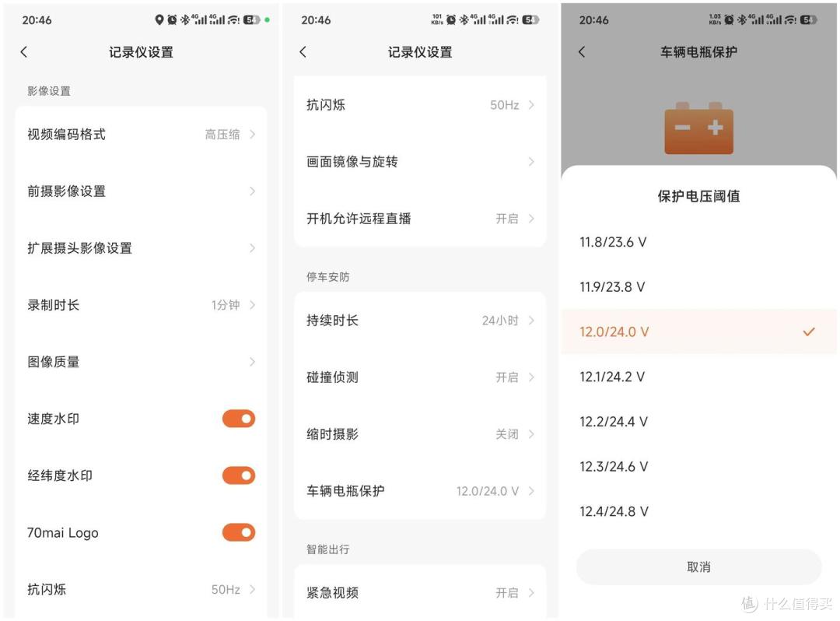The image size is (840, 621).
Task: Turn off the speed watermark switch
Action: [x=239, y=419]
